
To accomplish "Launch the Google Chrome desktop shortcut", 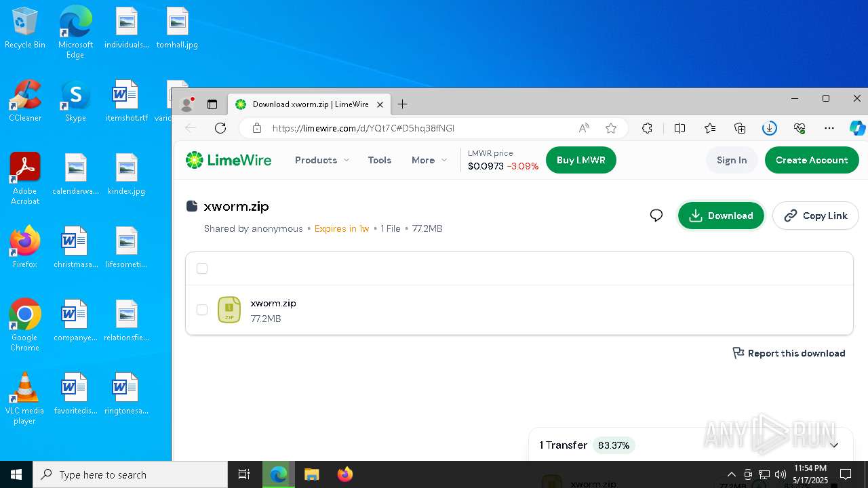I will click(25, 325).
